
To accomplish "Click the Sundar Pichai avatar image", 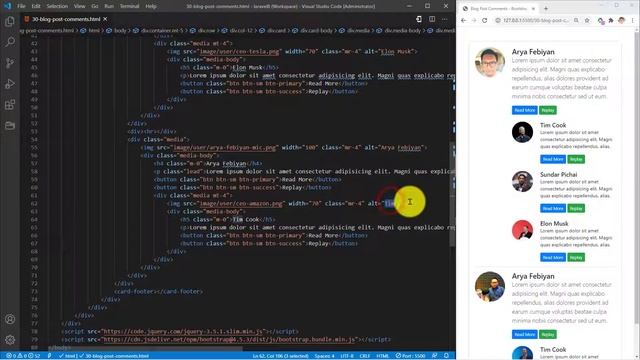I will point(522,181).
